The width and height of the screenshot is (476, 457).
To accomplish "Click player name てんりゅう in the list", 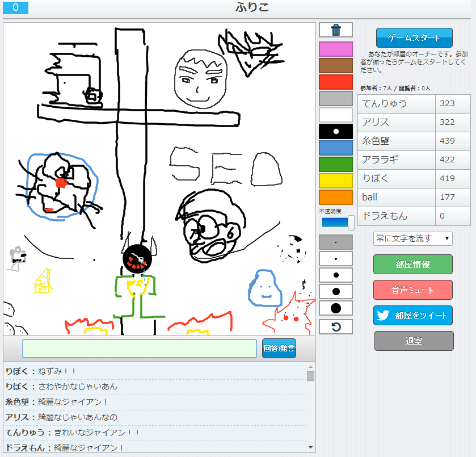I will click(x=384, y=104).
